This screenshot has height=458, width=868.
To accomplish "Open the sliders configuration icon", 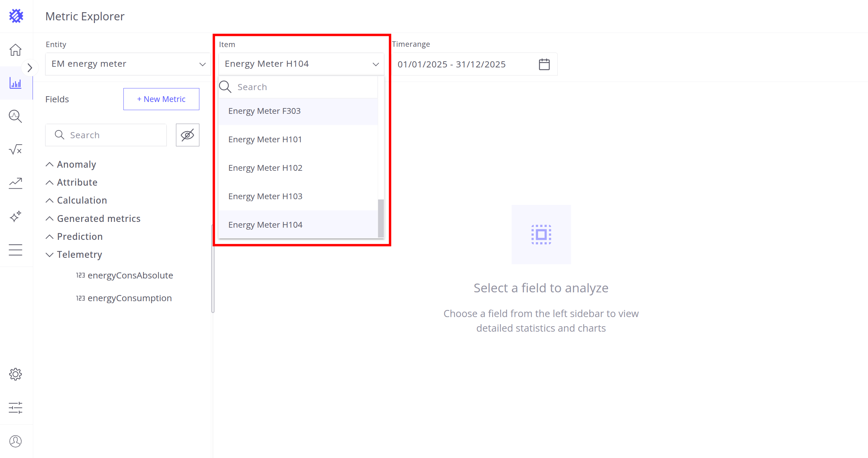I will coord(16,408).
